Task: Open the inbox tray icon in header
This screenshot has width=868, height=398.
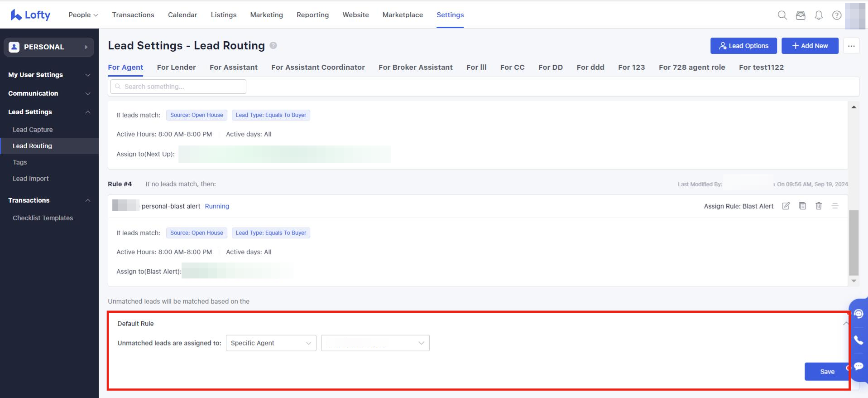Action: (x=801, y=15)
